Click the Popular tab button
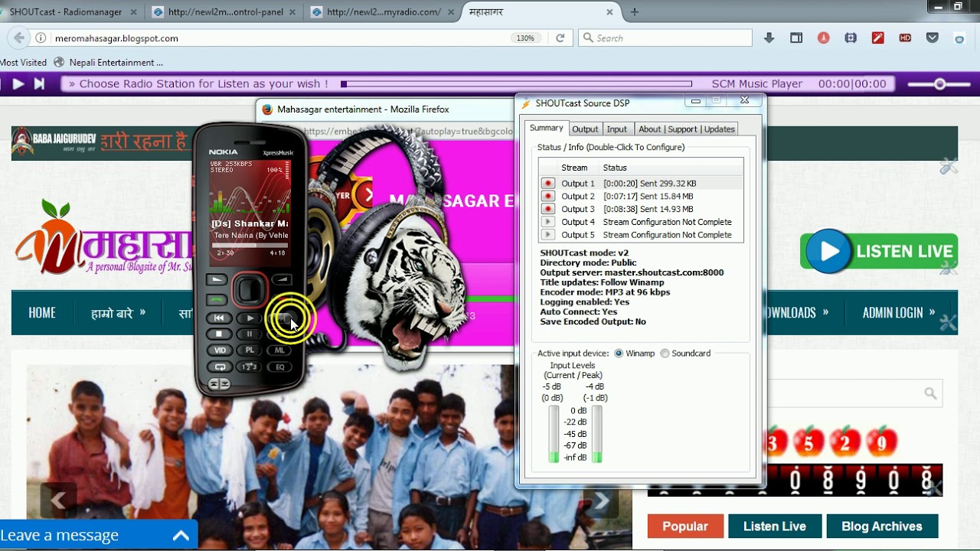The image size is (980, 551). [x=685, y=526]
